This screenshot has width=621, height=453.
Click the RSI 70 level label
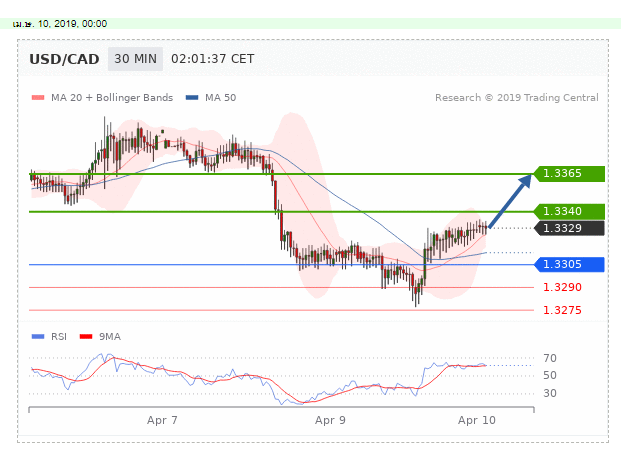point(550,358)
